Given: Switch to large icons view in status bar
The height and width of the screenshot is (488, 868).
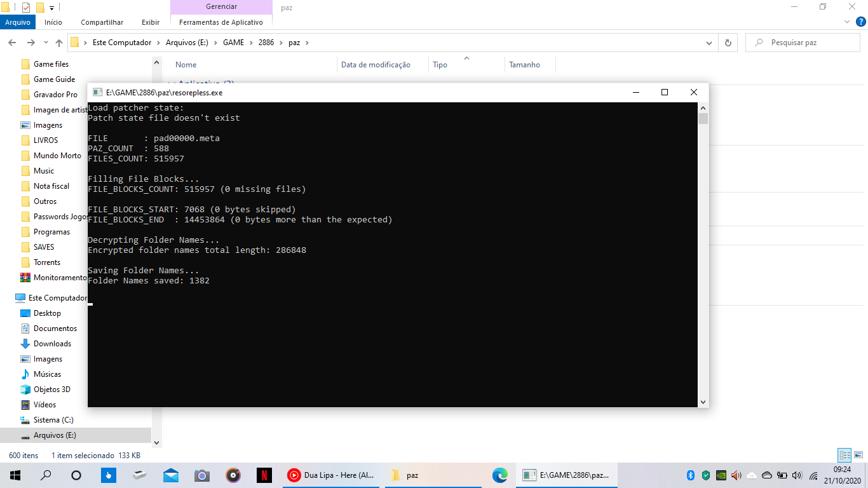Looking at the screenshot, I should [x=858, y=455].
